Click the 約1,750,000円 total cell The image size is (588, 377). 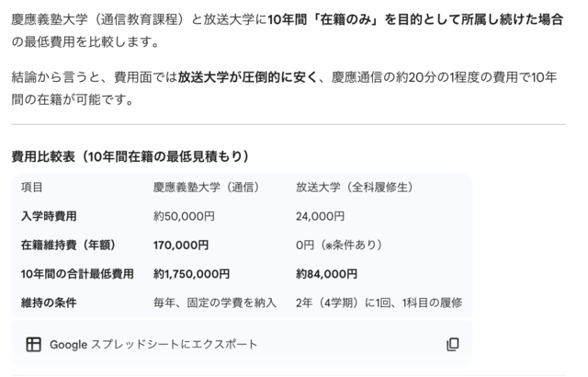click(191, 273)
